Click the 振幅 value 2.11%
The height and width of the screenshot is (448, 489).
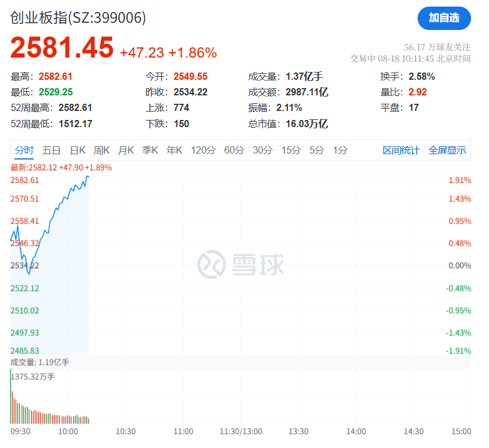click(289, 108)
